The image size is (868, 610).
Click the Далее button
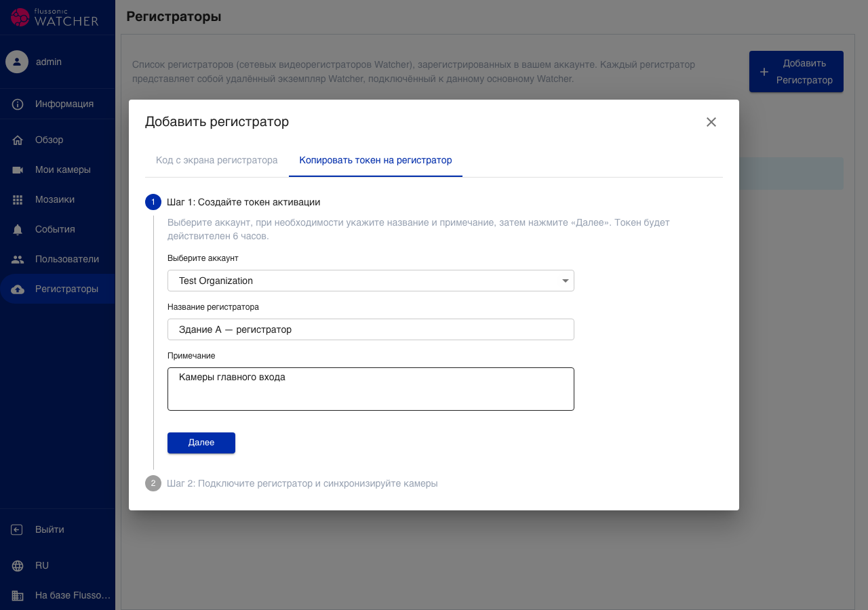201,443
